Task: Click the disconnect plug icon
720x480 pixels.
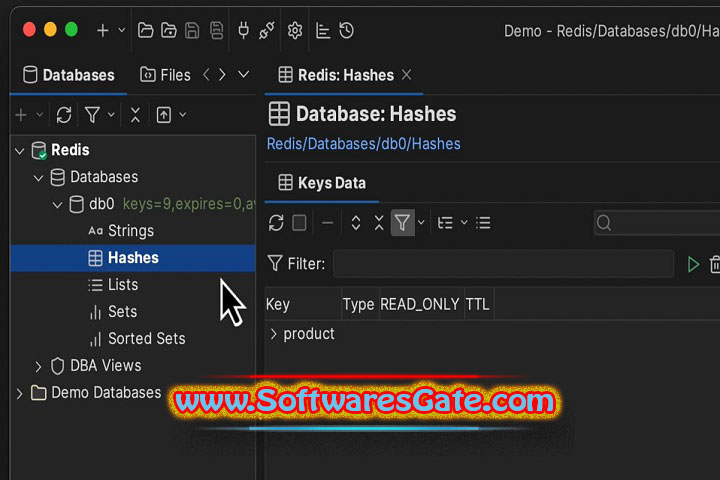Action: pyautogui.click(x=267, y=31)
